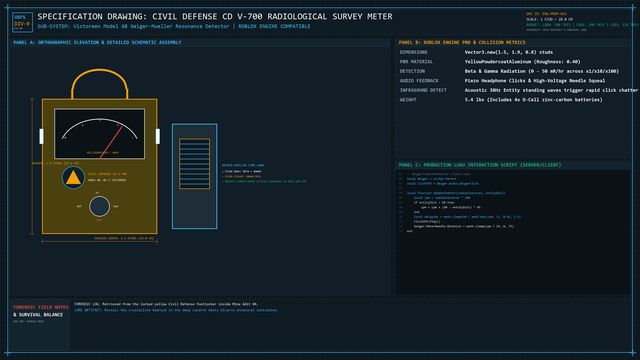Click the DIMENSIONS label in Panel B
The height and width of the screenshot is (360, 640).
[x=413, y=52]
